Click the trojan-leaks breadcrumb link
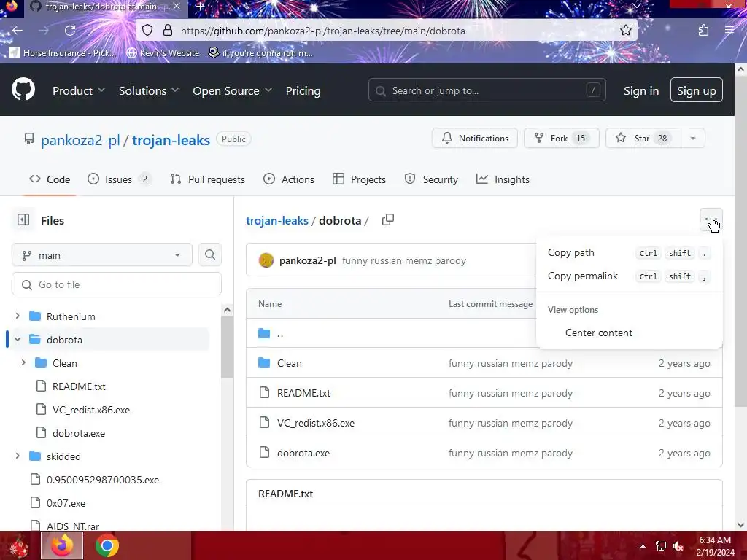 tap(276, 220)
